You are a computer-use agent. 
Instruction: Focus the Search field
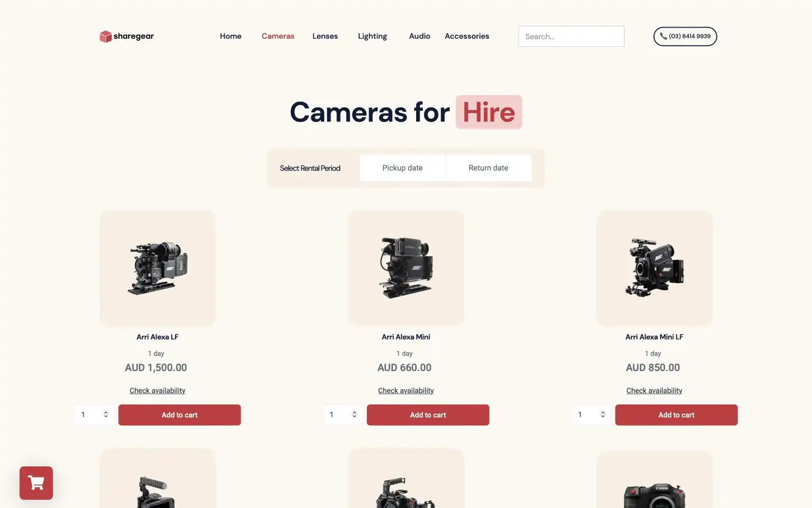click(x=571, y=36)
